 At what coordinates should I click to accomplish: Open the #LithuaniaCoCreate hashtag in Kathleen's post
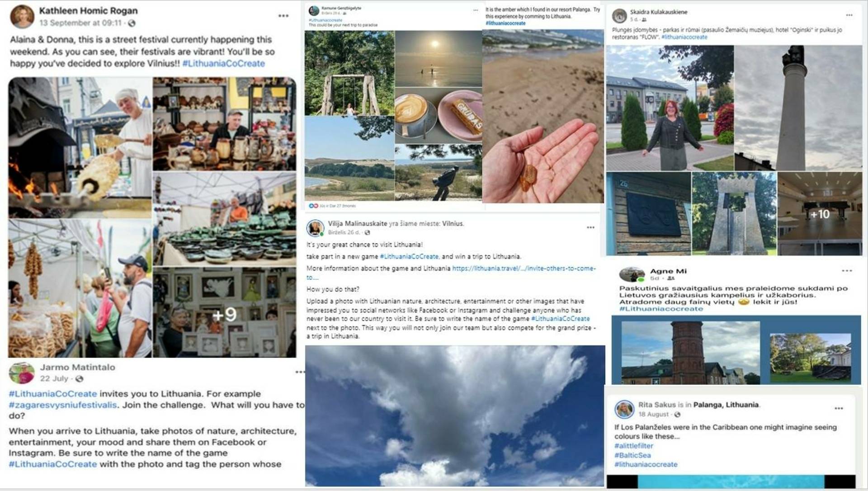coord(223,63)
